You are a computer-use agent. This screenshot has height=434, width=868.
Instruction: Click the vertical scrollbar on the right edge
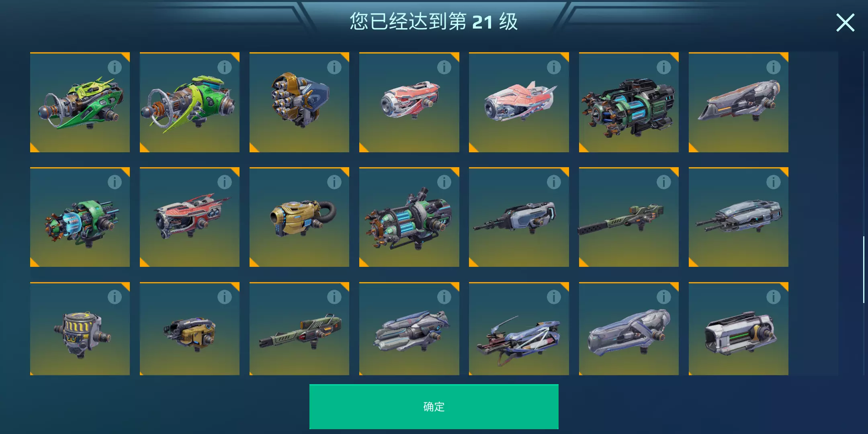(864, 269)
